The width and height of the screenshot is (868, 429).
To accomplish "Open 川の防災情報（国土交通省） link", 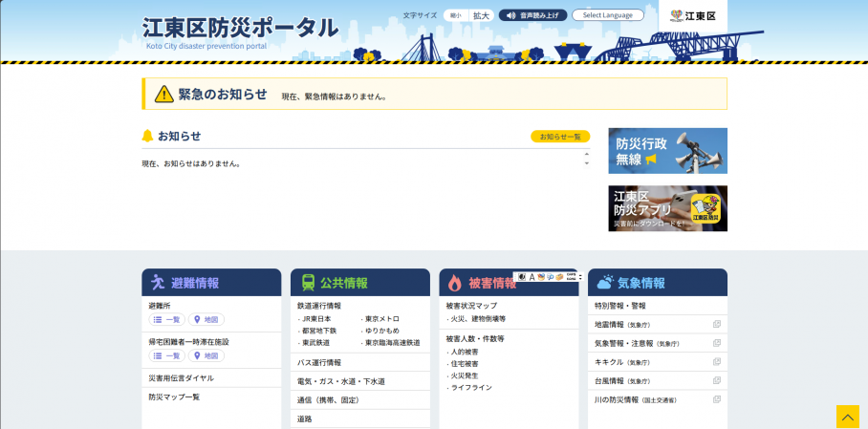I will pyautogui.click(x=636, y=399).
